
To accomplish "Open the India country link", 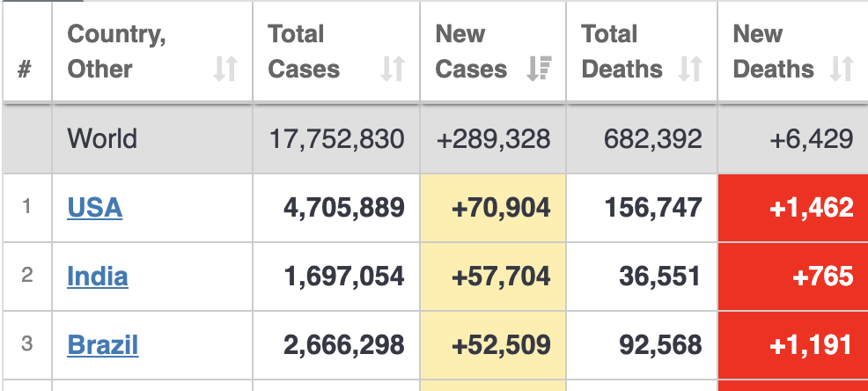I will pos(97,277).
